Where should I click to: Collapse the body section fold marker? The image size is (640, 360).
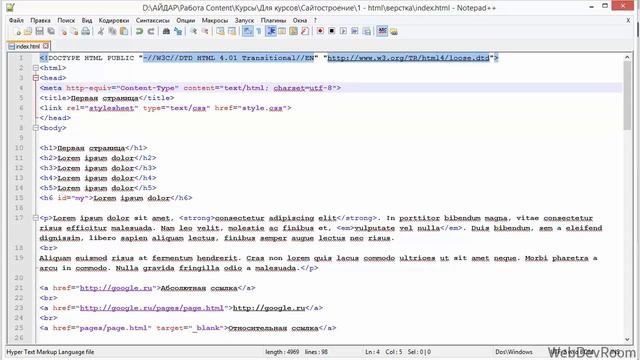point(36,128)
